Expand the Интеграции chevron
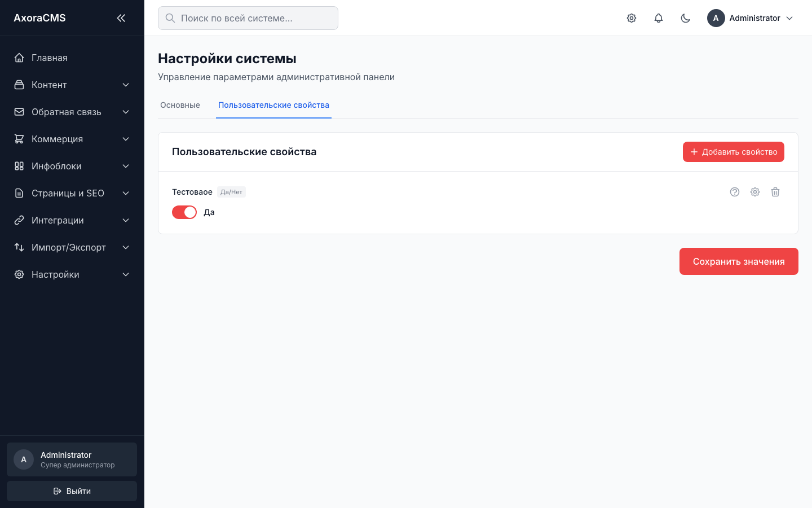Viewport: 812px width, 508px height. click(126, 220)
